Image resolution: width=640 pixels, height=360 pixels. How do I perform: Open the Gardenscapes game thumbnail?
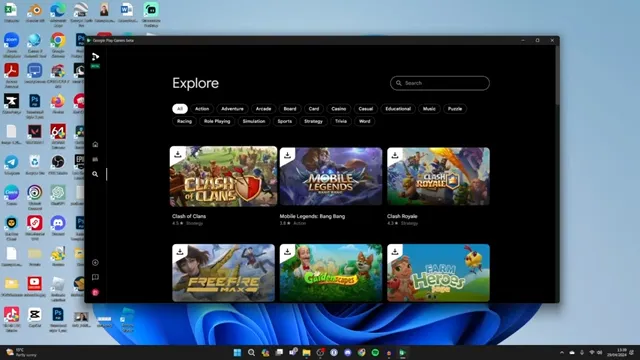click(331, 273)
